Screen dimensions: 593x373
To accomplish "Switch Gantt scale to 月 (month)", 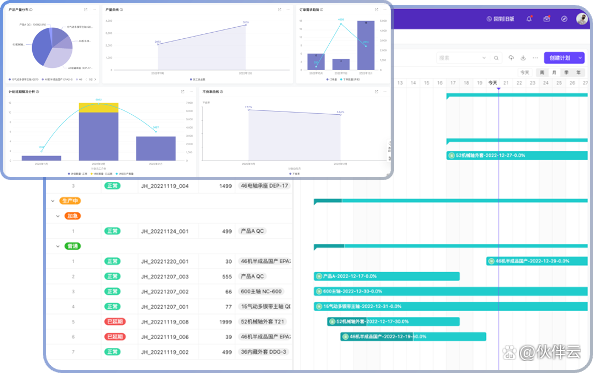I will pos(554,72).
